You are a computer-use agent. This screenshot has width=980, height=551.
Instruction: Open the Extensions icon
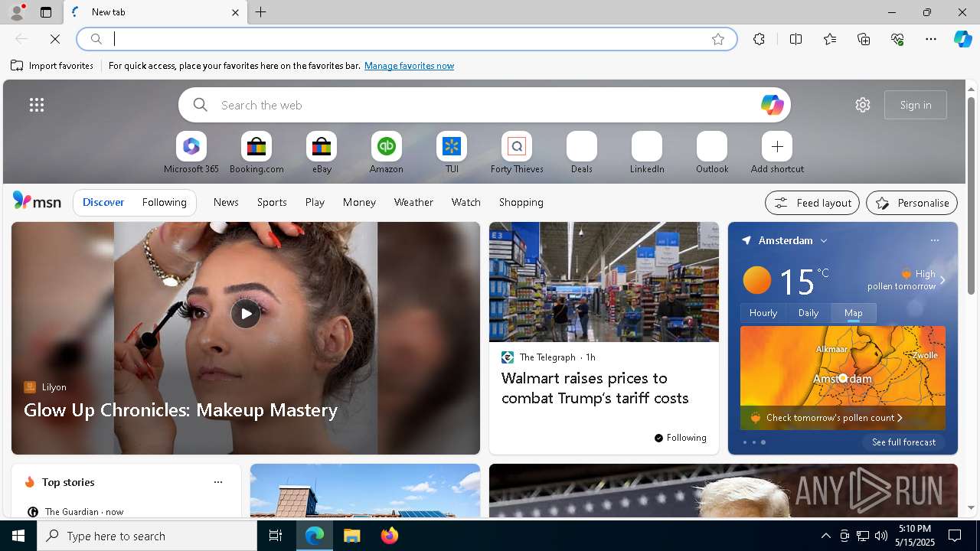tap(759, 39)
